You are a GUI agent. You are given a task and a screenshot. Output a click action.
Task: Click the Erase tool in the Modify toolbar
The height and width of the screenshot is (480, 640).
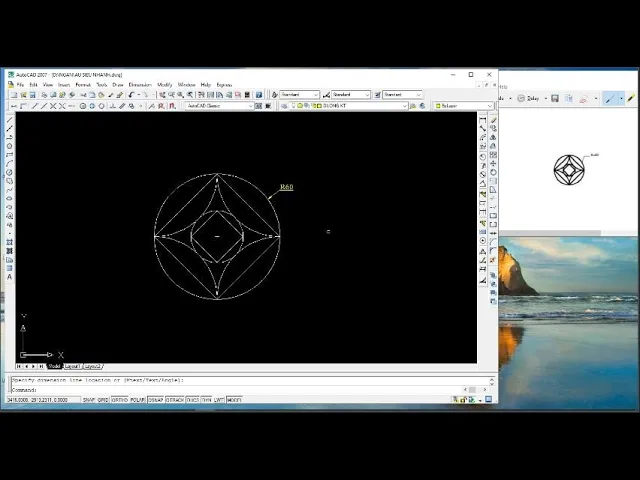pos(493,120)
